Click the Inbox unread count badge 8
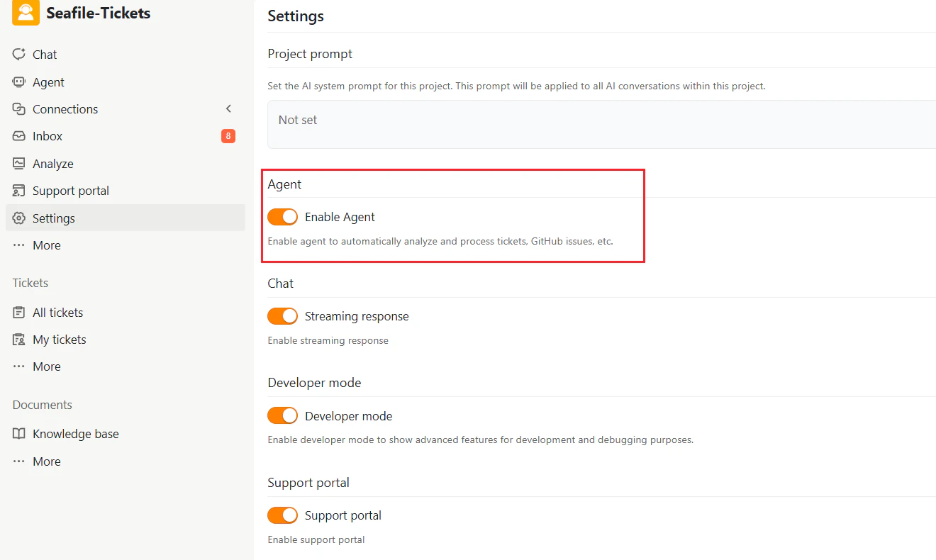The image size is (936, 560). tap(228, 136)
